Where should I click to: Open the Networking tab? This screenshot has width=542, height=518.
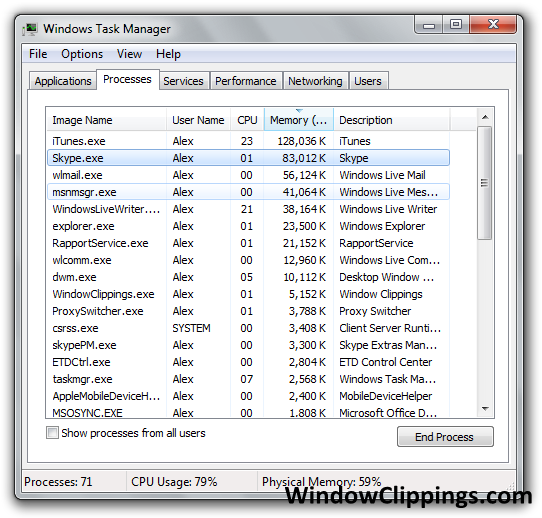pos(315,81)
